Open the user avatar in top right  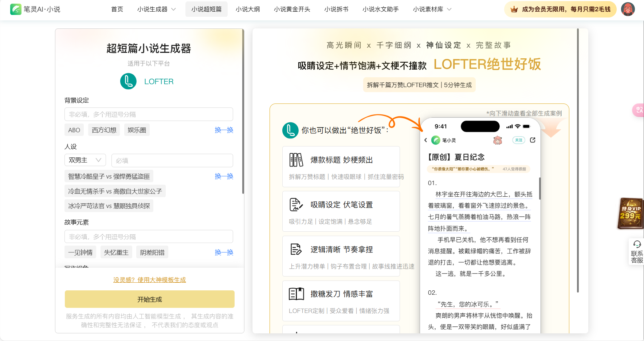click(x=628, y=9)
